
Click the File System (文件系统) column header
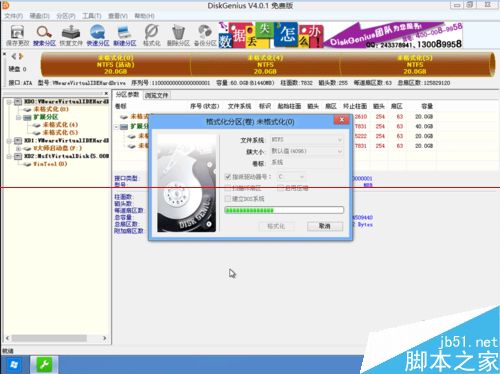(x=239, y=106)
